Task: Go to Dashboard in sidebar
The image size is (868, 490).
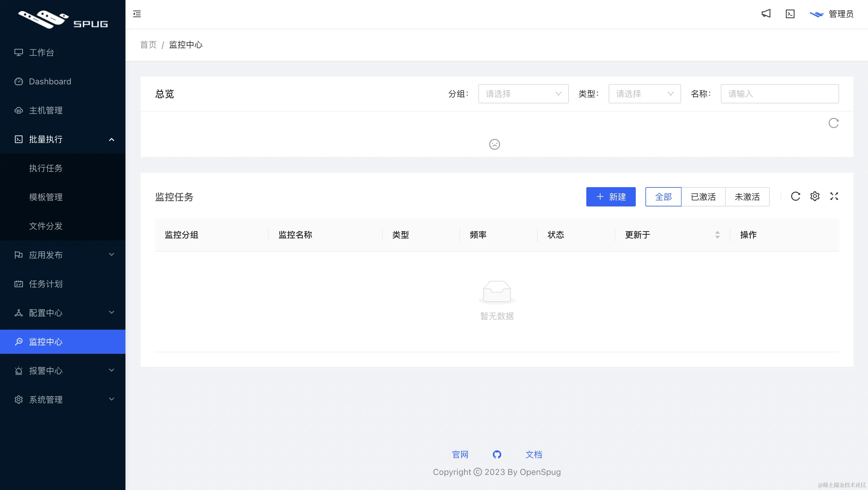Action: point(50,81)
